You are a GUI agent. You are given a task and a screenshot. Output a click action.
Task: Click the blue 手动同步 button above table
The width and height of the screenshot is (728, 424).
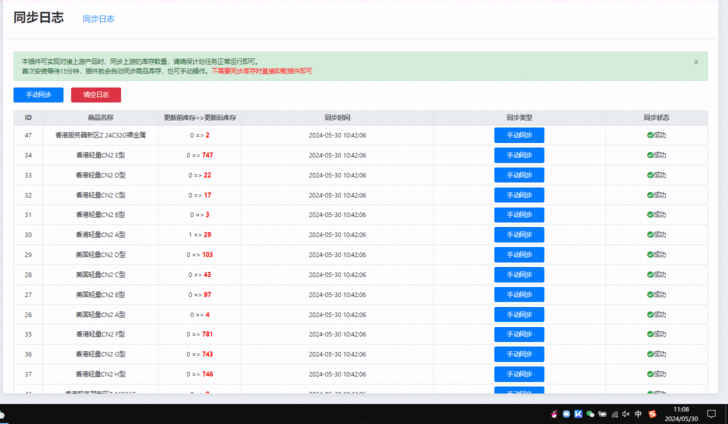coord(39,95)
